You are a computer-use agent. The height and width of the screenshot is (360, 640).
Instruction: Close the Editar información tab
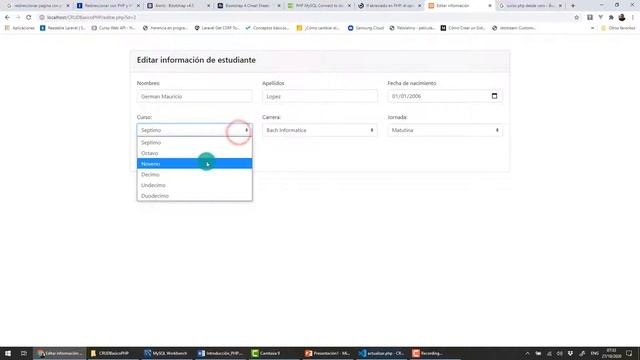490,6
